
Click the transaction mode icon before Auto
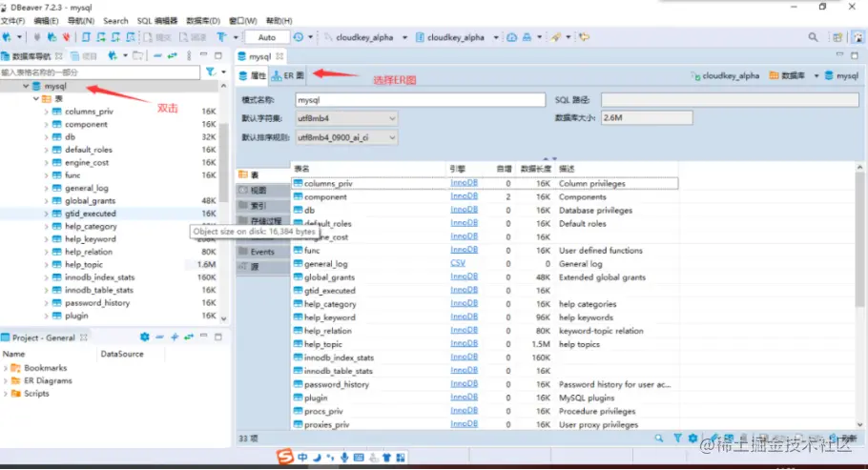[221, 37]
